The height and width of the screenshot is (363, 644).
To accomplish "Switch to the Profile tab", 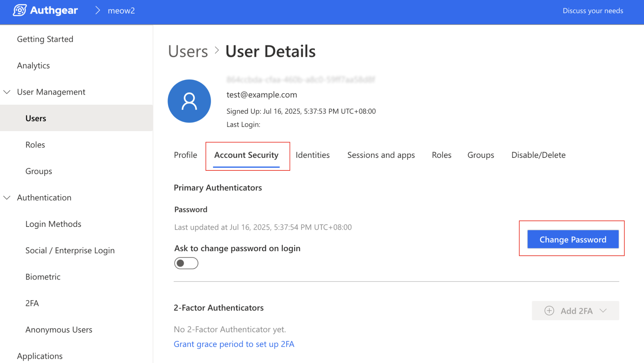I will (185, 155).
